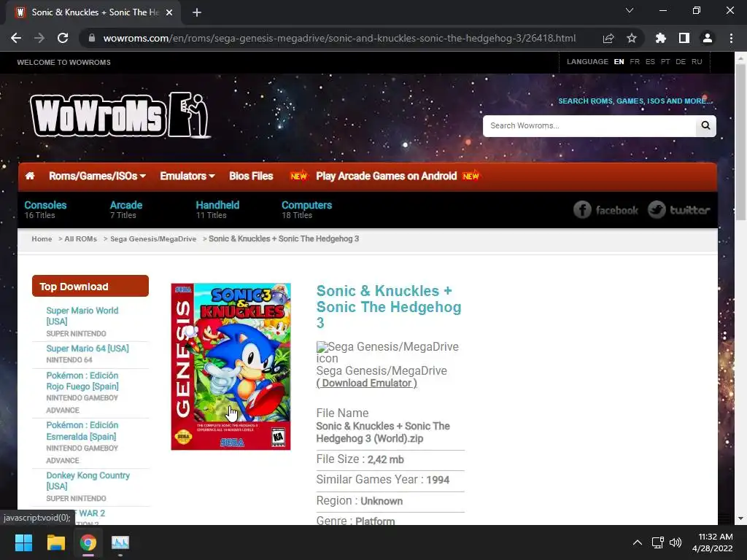The height and width of the screenshot is (560, 747).
Task: Open the clock and date panel
Action: tap(712, 542)
